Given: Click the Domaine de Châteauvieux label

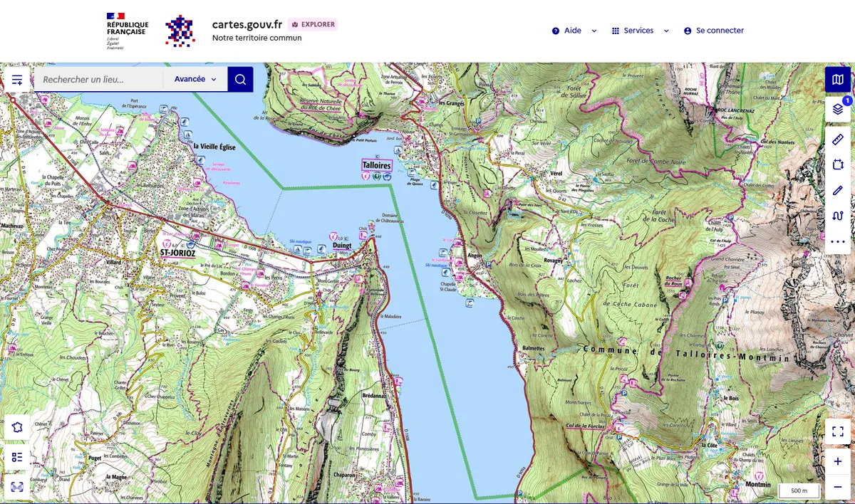Looking at the screenshot, I should pyautogui.click(x=388, y=218).
